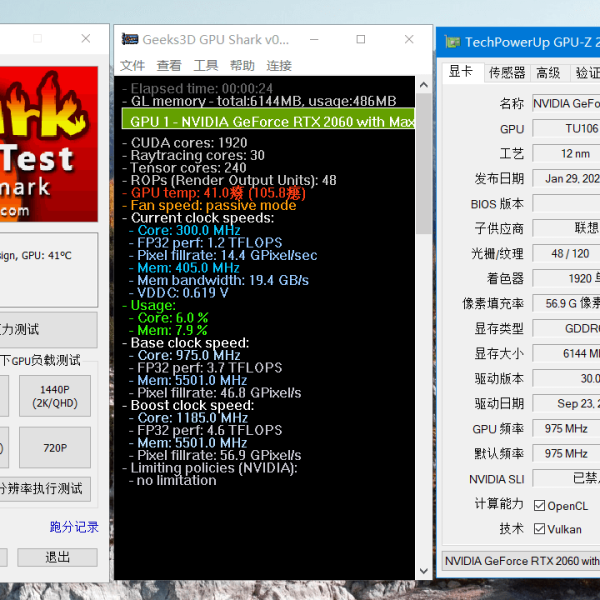Screen dimensions: 600x600
Task: Click the 光栅/纹理 field showing 48 / 120
Action: (x=566, y=254)
